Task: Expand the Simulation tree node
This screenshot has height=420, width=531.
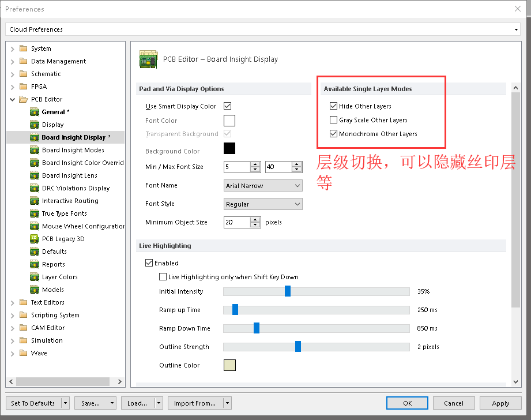Action: click(x=13, y=341)
